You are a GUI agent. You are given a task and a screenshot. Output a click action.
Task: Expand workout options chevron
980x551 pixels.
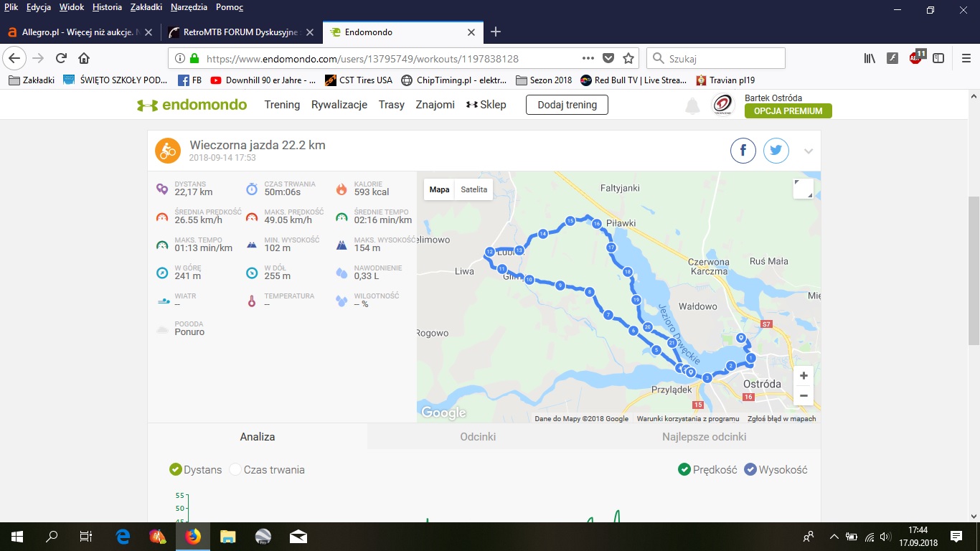(809, 151)
